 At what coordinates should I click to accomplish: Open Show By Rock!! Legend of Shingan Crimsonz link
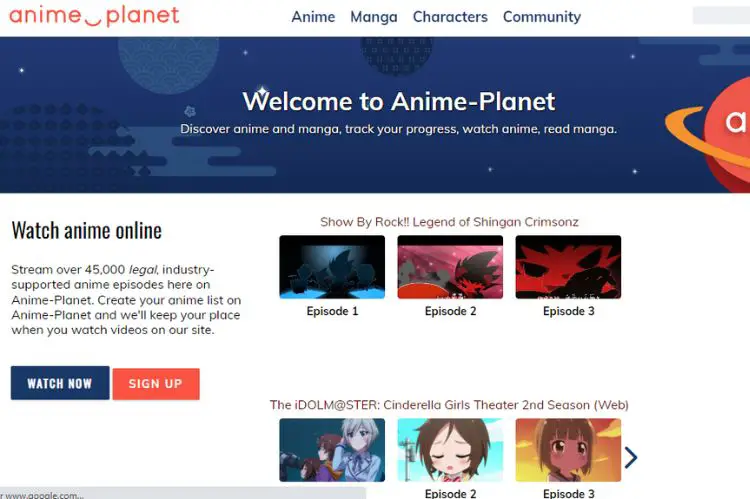[x=449, y=222]
